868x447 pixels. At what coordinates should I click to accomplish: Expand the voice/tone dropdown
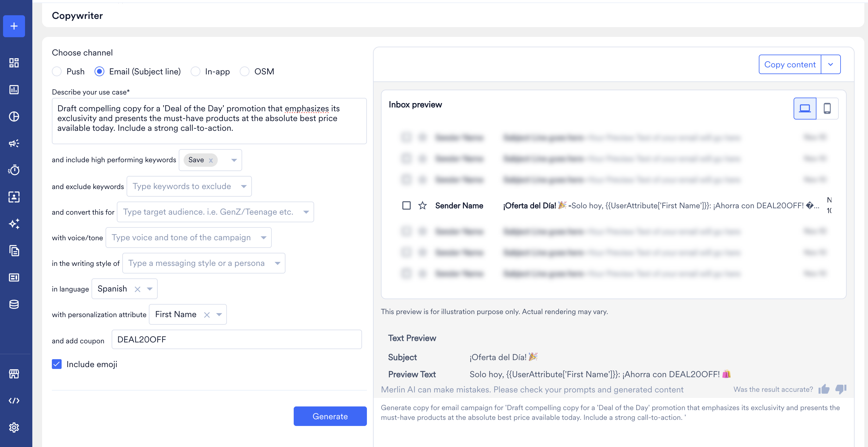tap(264, 238)
